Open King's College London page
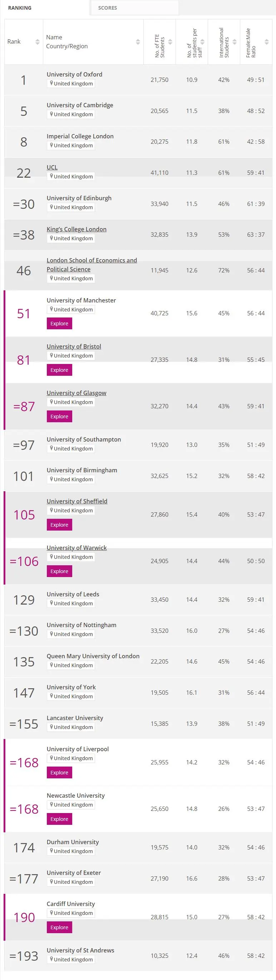Viewport: 276px width, 980px height. 77,229
